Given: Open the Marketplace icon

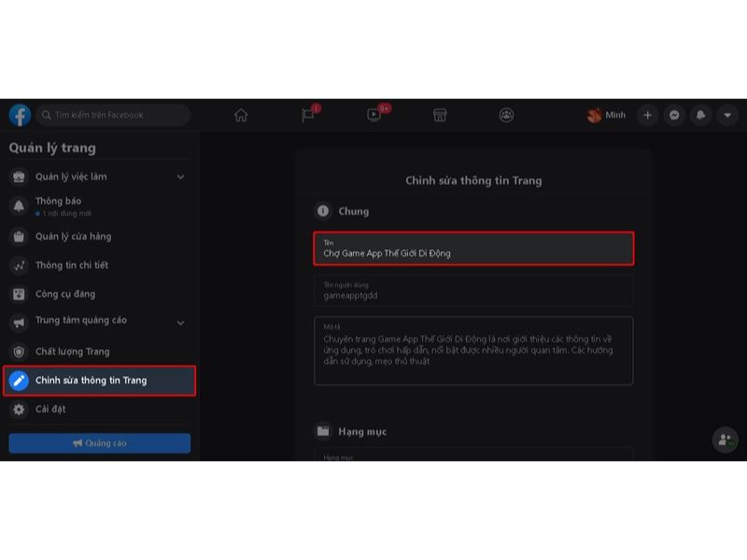Looking at the screenshot, I should (440, 115).
